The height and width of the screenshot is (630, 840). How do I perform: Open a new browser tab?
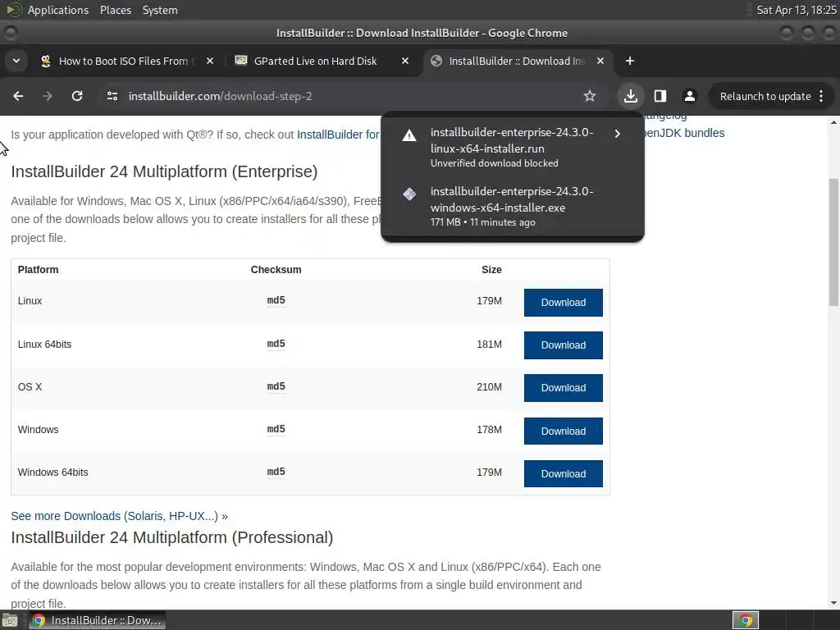[x=630, y=61]
